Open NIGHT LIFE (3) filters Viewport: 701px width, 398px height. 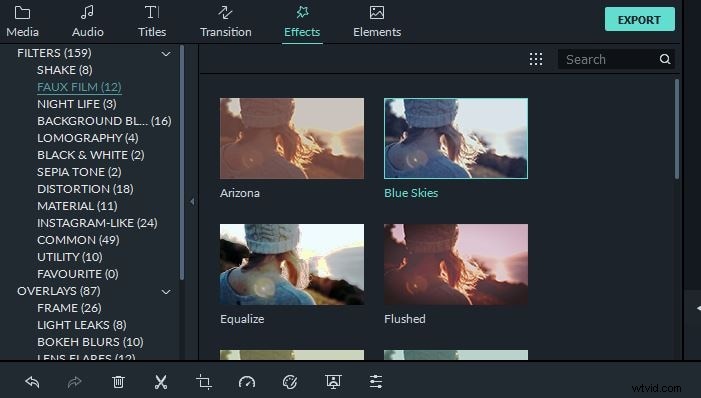[x=76, y=104]
